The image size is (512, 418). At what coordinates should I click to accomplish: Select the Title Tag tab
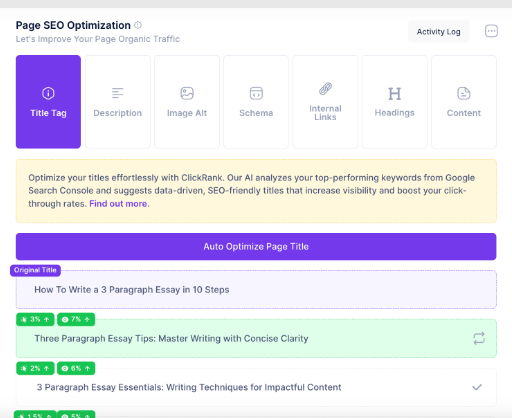[x=48, y=102]
